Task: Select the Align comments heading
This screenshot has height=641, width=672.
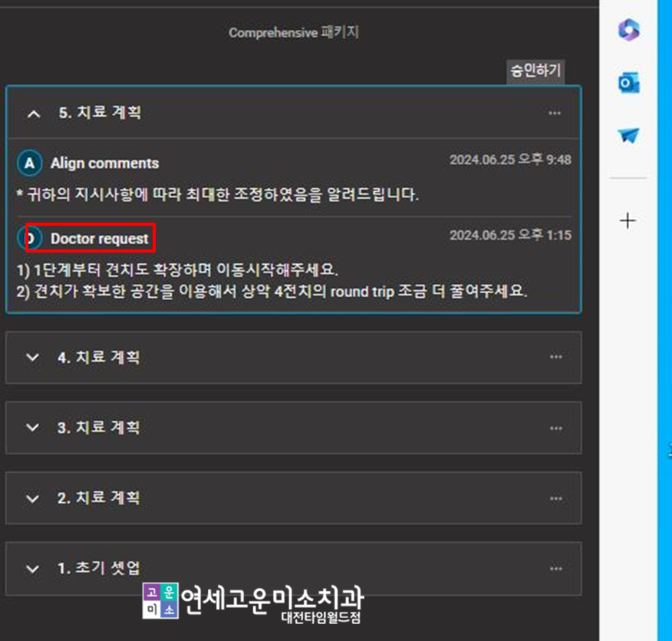Action: click(104, 163)
